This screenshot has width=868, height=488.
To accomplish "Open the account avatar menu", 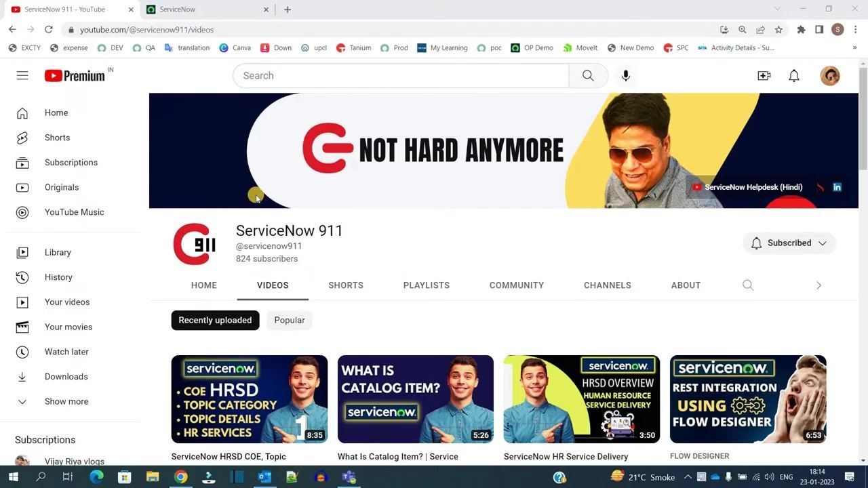I will point(830,75).
